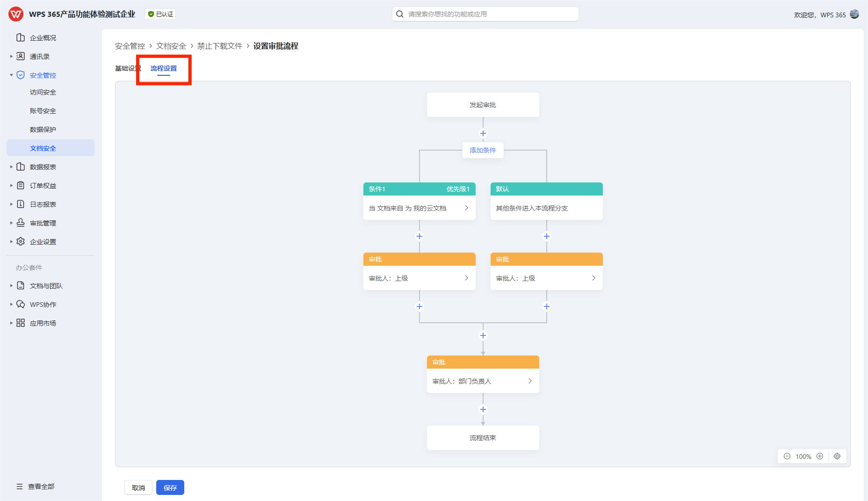Image resolution: width=868 pixels, height=501 pixels.
Task: Click plus icon under 条件1 branch
Action: point(420,236)
